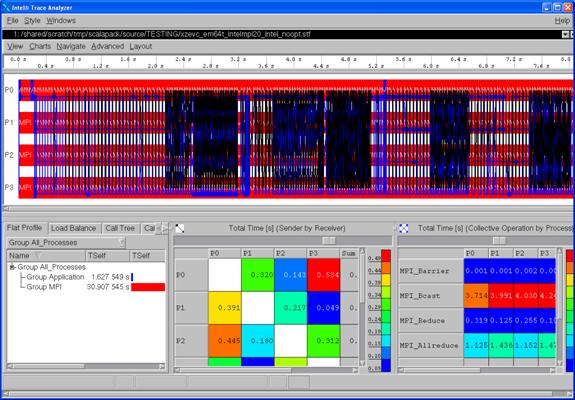Image resolution: width=575 pixels, height=400 pixels.
Task: Open the Navigate menu
Action: point(71,46)
